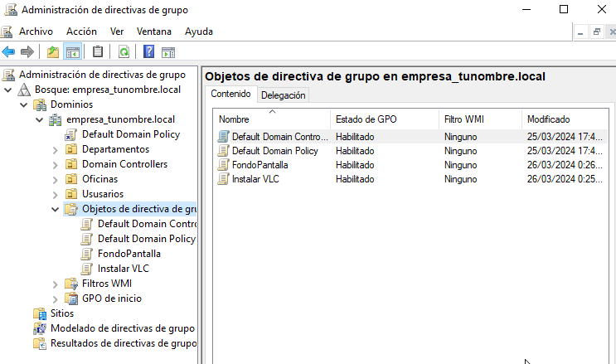Image resolution: width=616 pixels, height=364 pixels.
Task: Minimize the inner MMC child window
Action: click(580, 32)
